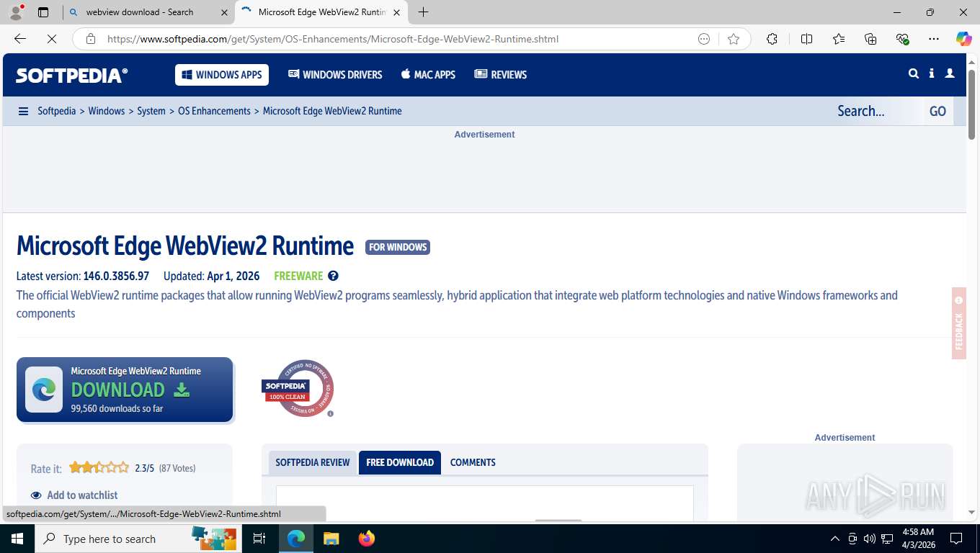Click the Softpedia search magnifier icon
This screenshot has height=553, width=980.
(x=914, y=73)
